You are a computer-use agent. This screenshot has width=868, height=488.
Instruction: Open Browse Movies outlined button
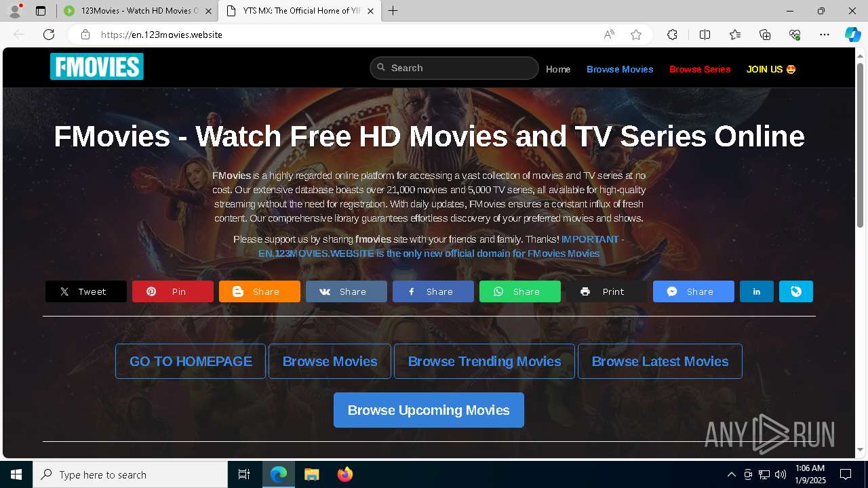(x=330, y=361)
